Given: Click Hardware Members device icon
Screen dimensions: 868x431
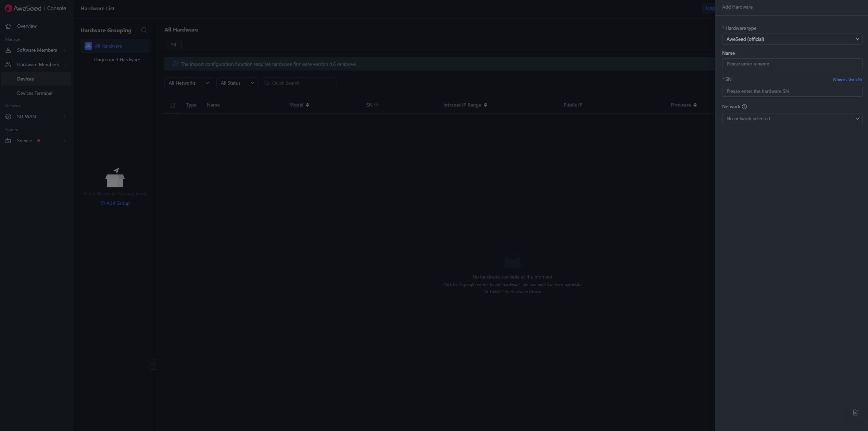Looking at the screenshot, I should pos(8,64).
